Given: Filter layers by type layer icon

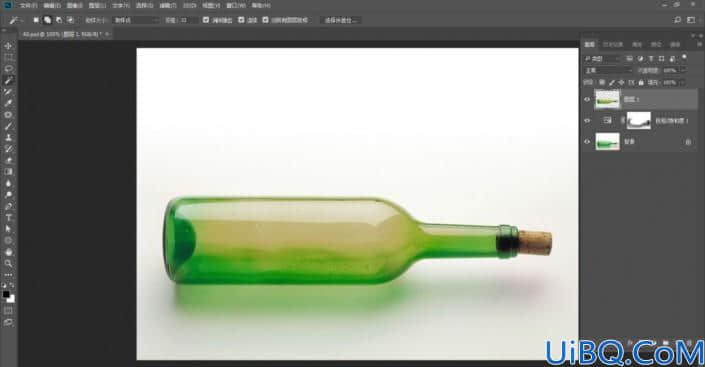Looking at the screenshot, I should [651, 59].
